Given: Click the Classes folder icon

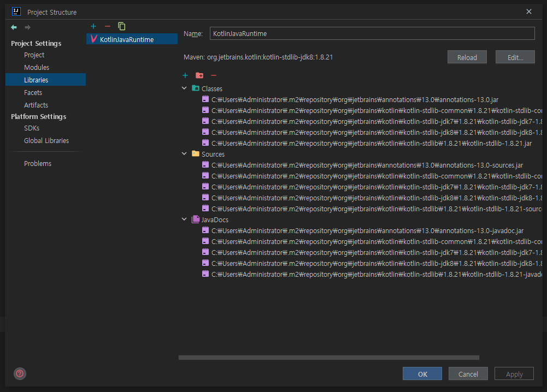Looking at the screenshot, I should tap(196, 88).
